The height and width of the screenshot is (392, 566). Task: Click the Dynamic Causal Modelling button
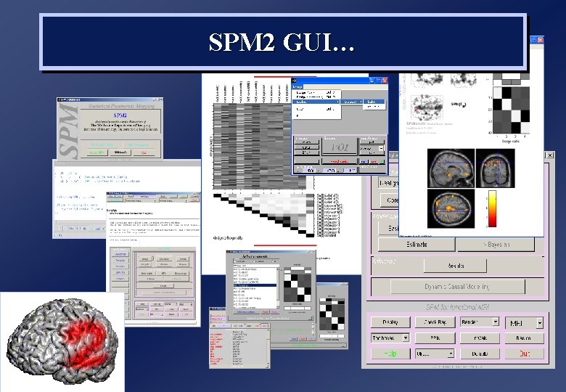457,287
